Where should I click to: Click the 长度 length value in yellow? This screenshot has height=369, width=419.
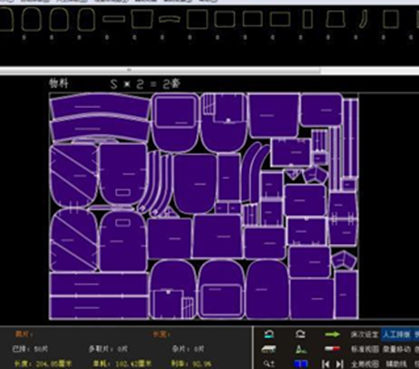pos(42,364)
